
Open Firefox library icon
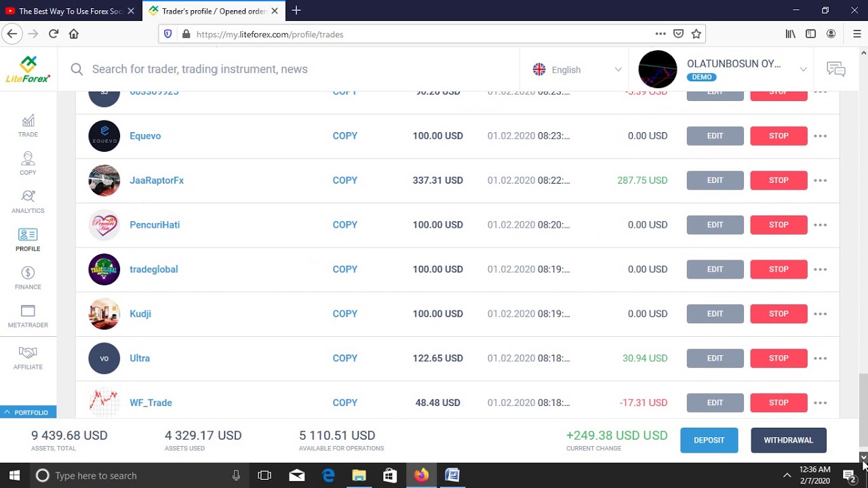[791, 34]
